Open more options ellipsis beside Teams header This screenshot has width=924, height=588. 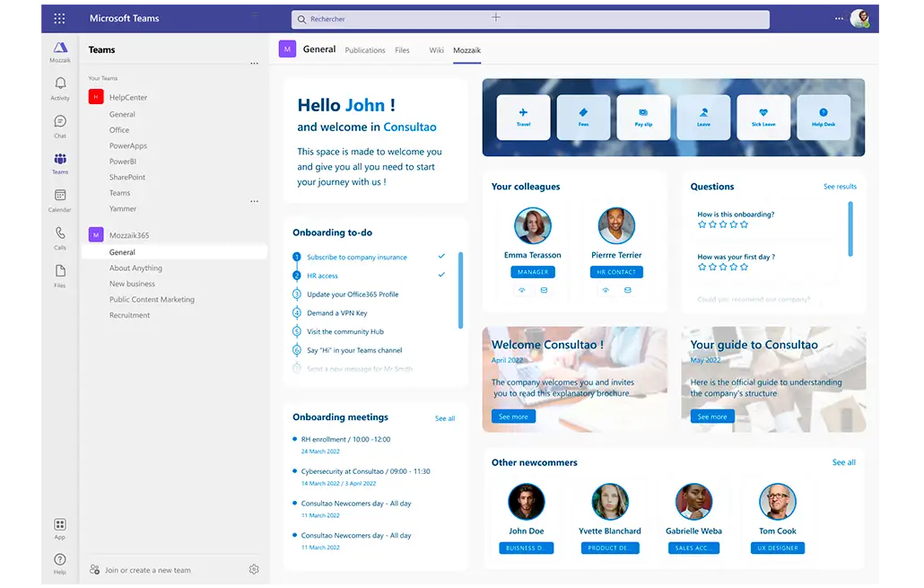point(254,63)
